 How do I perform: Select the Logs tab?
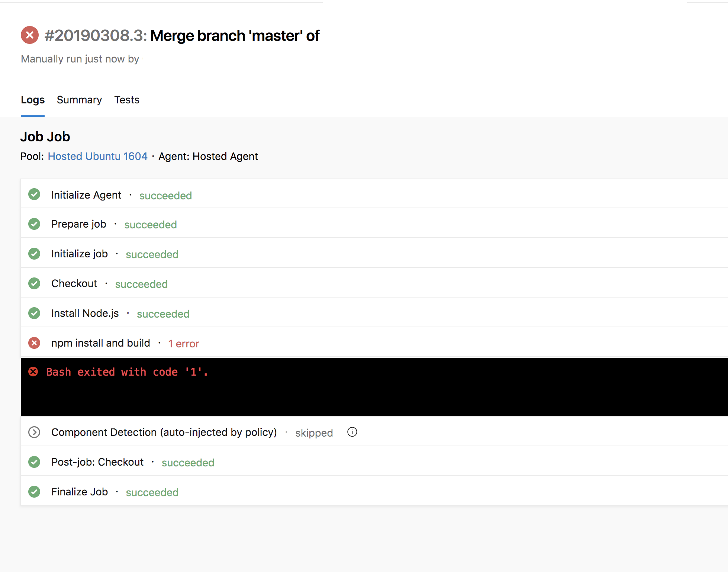[x=33, y=100]
